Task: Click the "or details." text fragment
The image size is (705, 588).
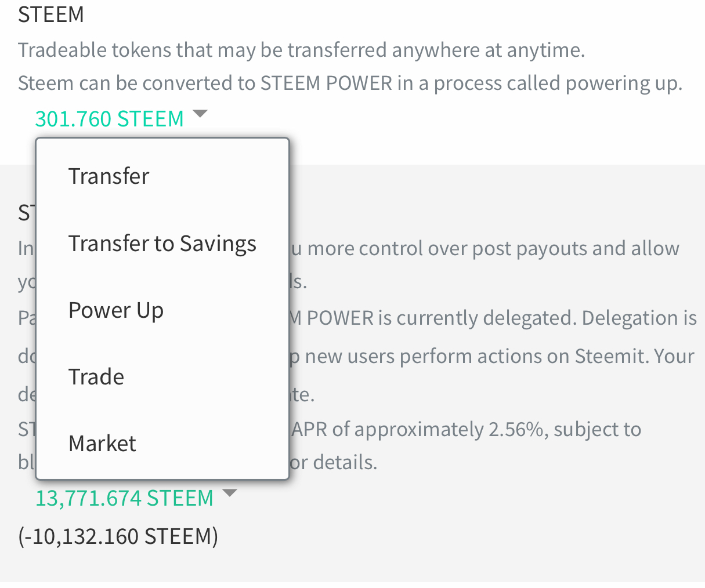Action: tap(334, 463)
